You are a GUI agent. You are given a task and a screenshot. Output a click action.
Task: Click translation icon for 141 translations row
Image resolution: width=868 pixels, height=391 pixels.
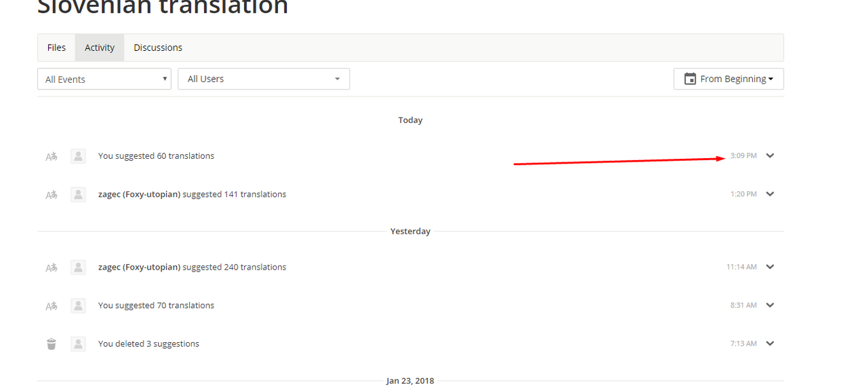coord(52,195)
